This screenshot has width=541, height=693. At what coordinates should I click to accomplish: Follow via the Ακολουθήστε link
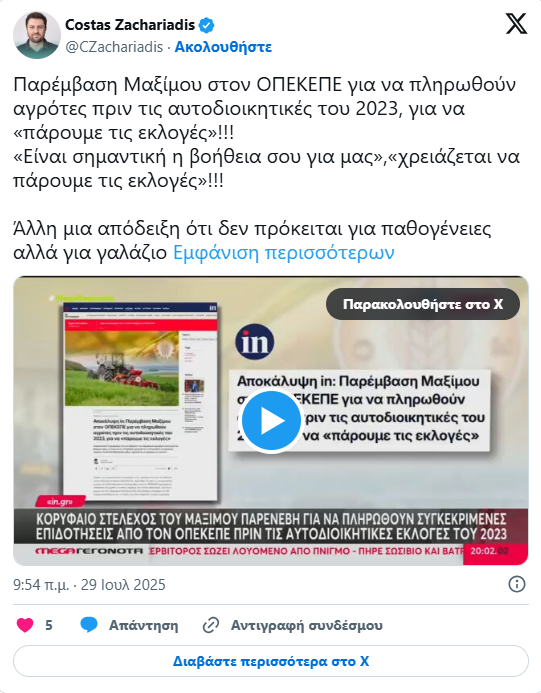coord(223,47)
